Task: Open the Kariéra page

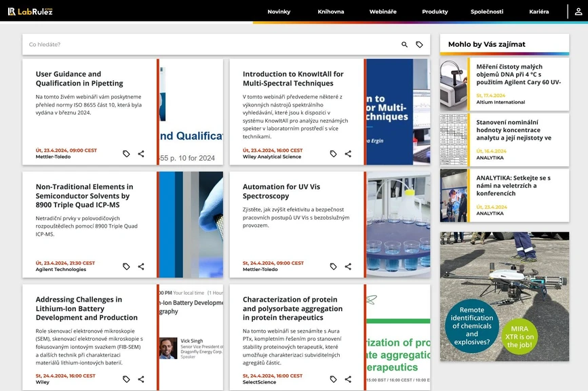Action: click(x=539, y=12)
